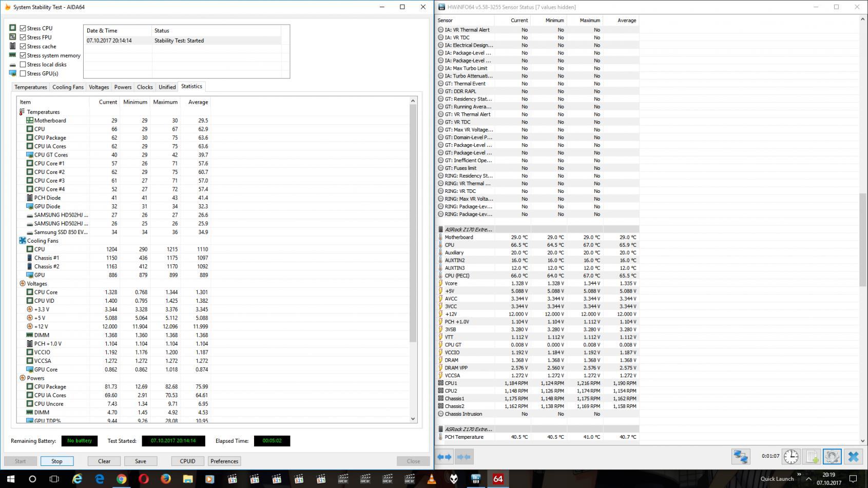868x488 pixels.
Task: Click the HWiNFO sensor list scroll-up arrow
Action: 862,19
